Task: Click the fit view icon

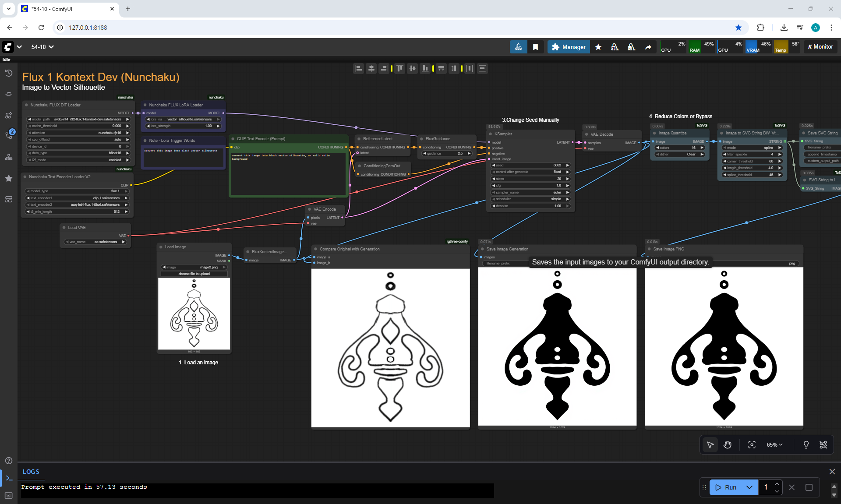Action: 752,444
